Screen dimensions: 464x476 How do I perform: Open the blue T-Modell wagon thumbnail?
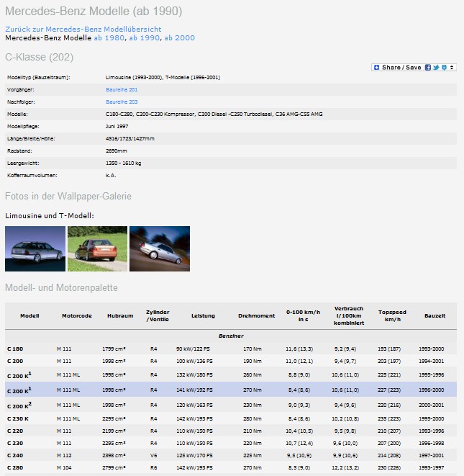35,248
